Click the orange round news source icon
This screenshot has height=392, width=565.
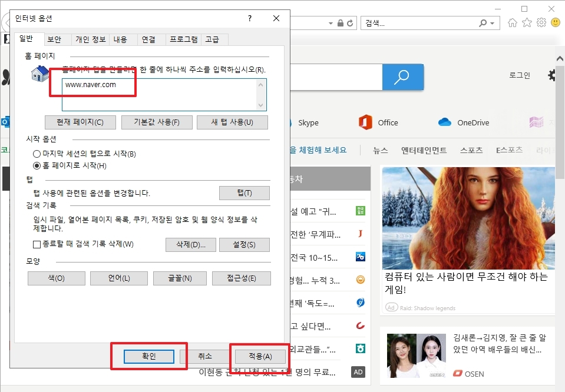tap(361, 280)
